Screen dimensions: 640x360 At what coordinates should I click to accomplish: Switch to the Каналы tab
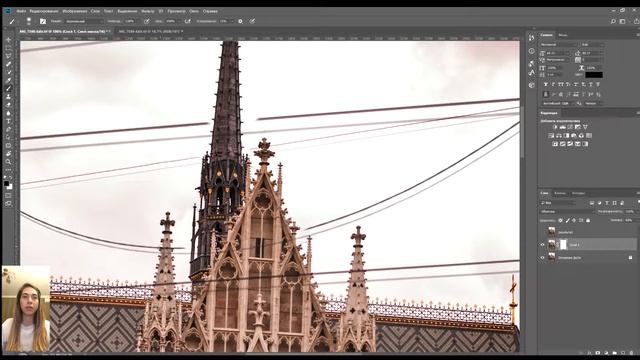point(560,193)
